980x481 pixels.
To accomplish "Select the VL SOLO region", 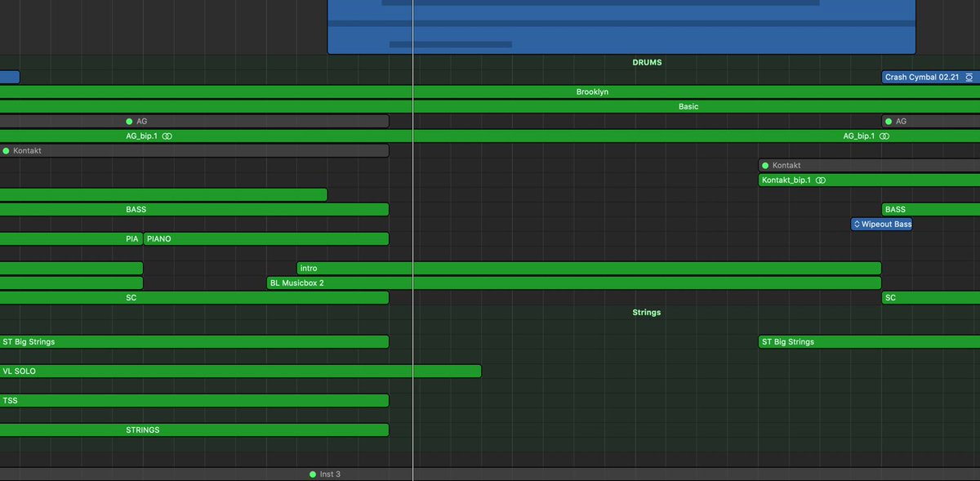I will tap(240, 372).
